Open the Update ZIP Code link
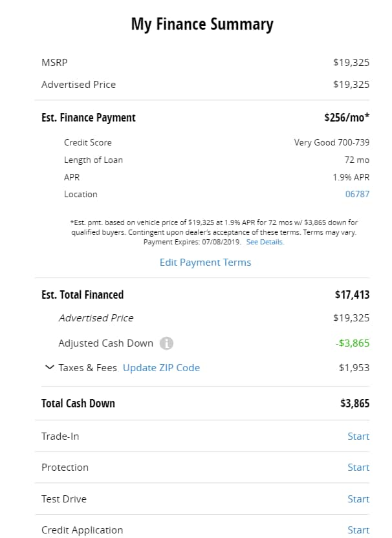392x538 pixels. click(x=161, y=368)
